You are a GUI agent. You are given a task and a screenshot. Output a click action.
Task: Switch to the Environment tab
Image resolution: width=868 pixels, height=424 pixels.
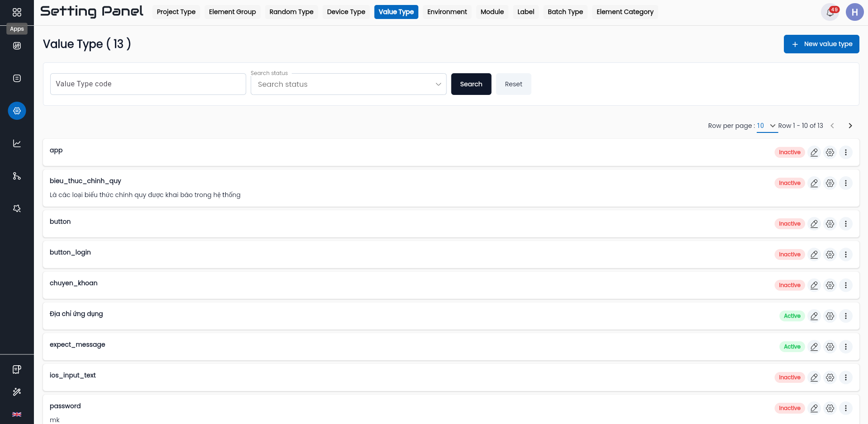pyautogui.click(x=447, y=12)
